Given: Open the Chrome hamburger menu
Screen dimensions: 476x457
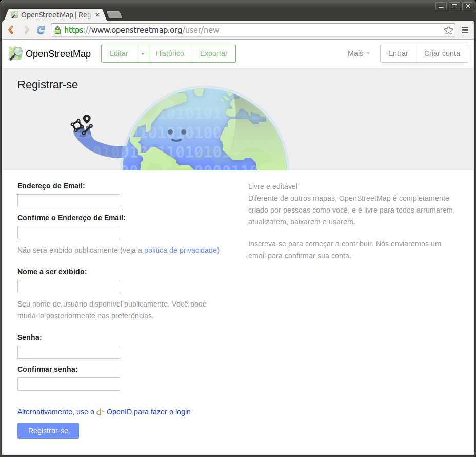Looking at the screenshot, I should click(x=465, y=30).
